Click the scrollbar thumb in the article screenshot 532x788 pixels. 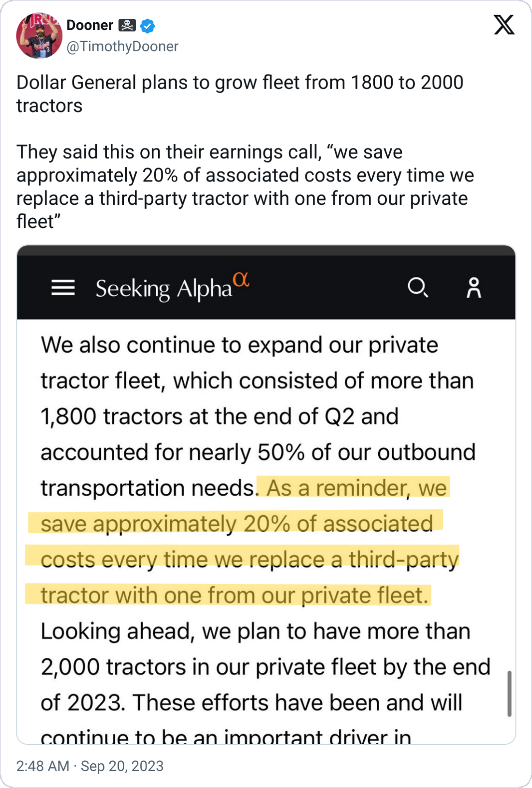point(509,693)
